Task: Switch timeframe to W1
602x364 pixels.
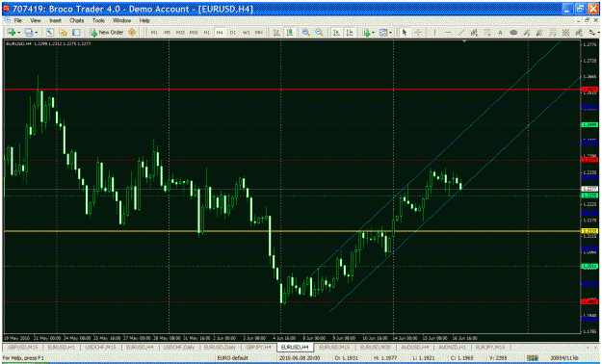Action: [x=247, y=33]
